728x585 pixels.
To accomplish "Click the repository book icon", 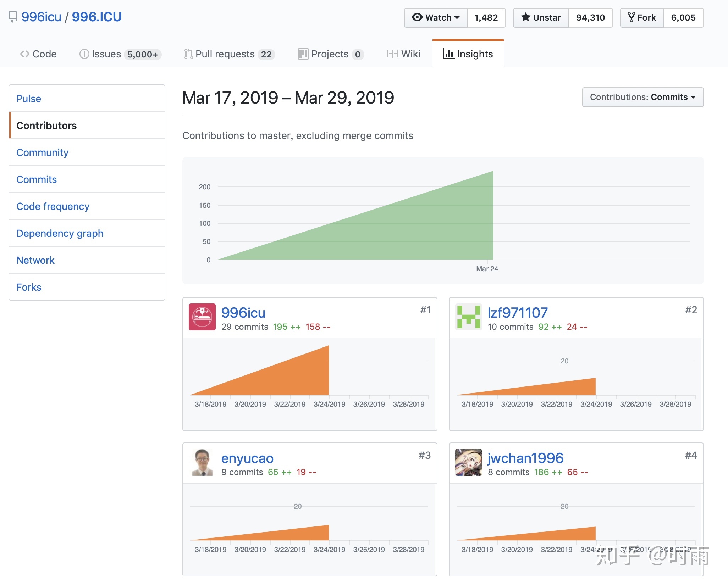I will pos(13,17).
